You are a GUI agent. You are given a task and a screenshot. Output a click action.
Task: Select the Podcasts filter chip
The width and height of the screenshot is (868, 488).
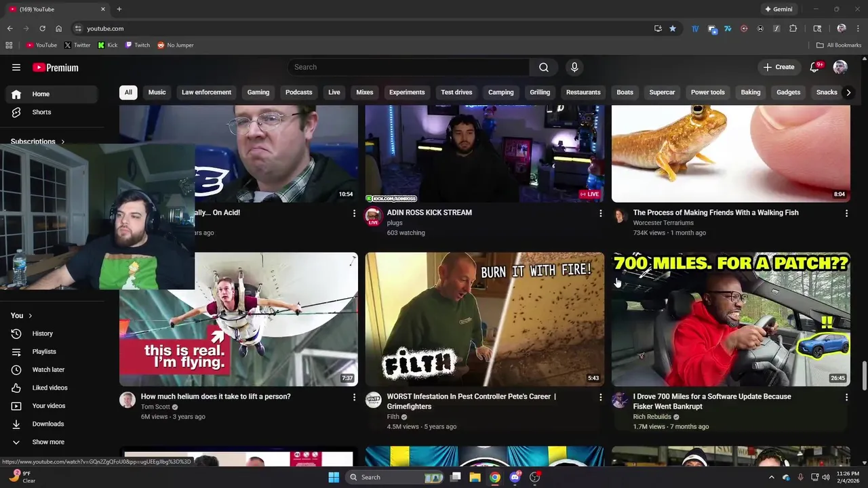click(x=299, y=92)
